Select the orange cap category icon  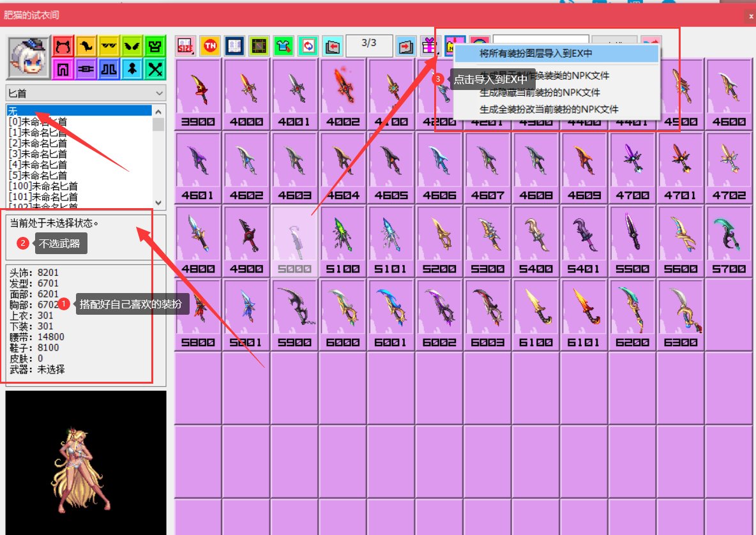(x=86, y=46)
